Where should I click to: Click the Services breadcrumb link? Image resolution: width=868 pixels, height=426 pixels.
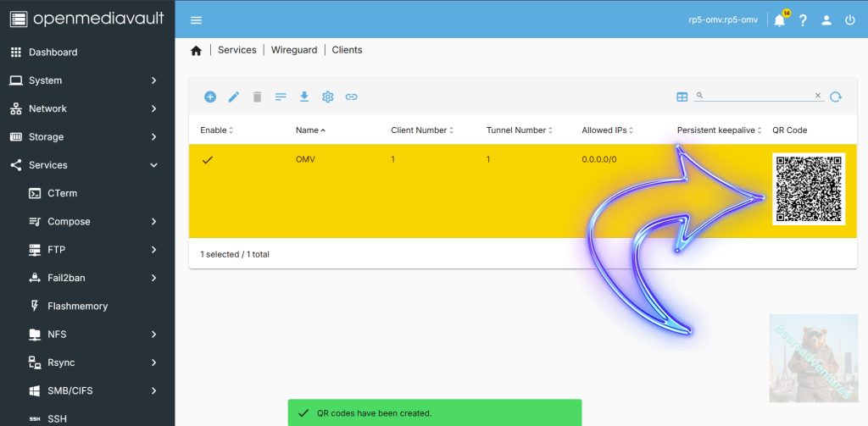click(x=237, y=50)
